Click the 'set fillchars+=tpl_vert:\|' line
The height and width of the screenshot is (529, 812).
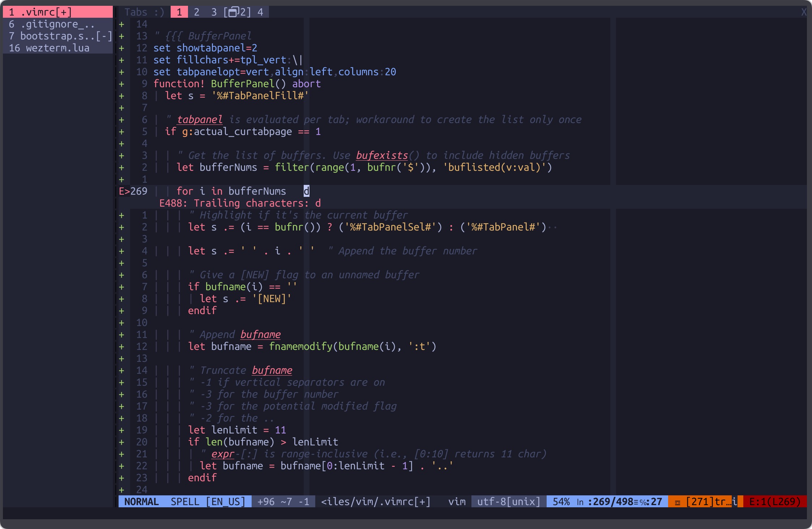point(228,60)
